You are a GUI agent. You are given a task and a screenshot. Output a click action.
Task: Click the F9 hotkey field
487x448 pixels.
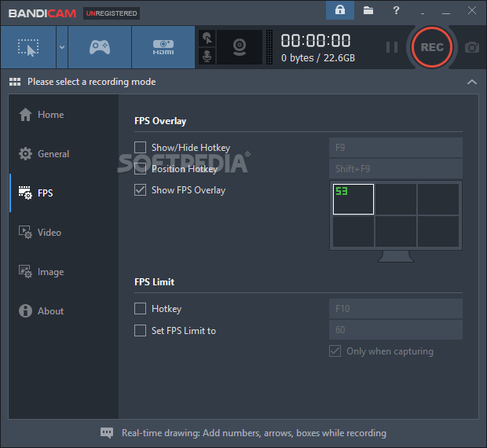click(x=396, y=147)
